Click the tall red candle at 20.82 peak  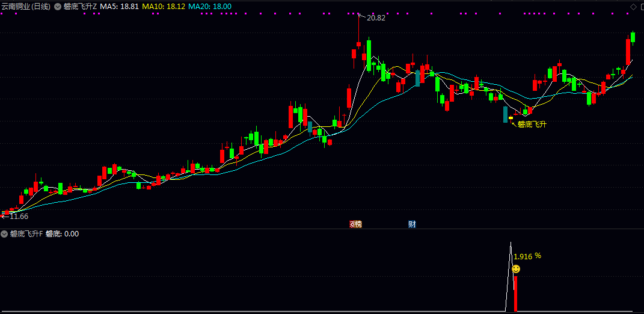tap(358, 44)
